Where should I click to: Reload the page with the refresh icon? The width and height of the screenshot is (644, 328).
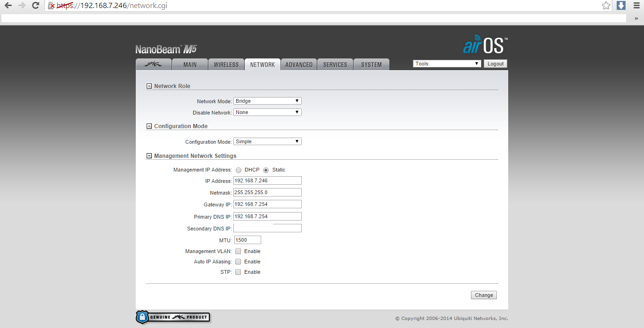coord(35,6)
